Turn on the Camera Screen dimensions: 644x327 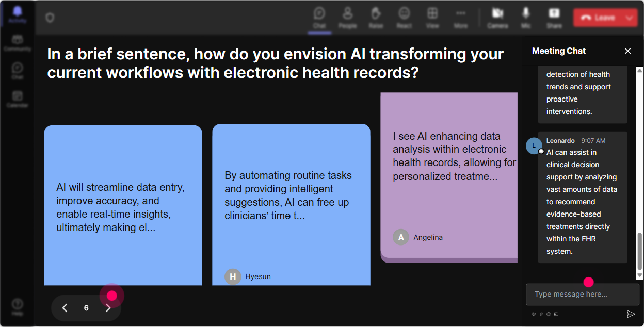[x=497, y=18]
